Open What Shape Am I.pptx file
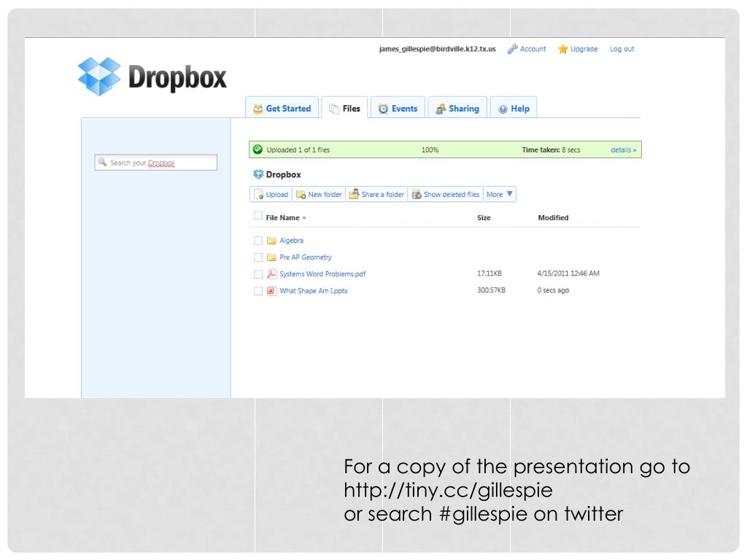The width and height of the screenshot is (747, 560). (x=314, y=290)
